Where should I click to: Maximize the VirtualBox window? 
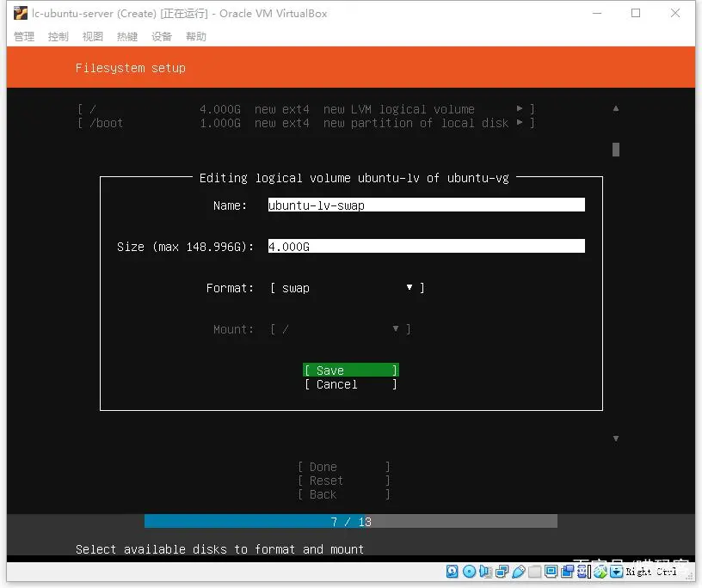[x=636, y=14]
